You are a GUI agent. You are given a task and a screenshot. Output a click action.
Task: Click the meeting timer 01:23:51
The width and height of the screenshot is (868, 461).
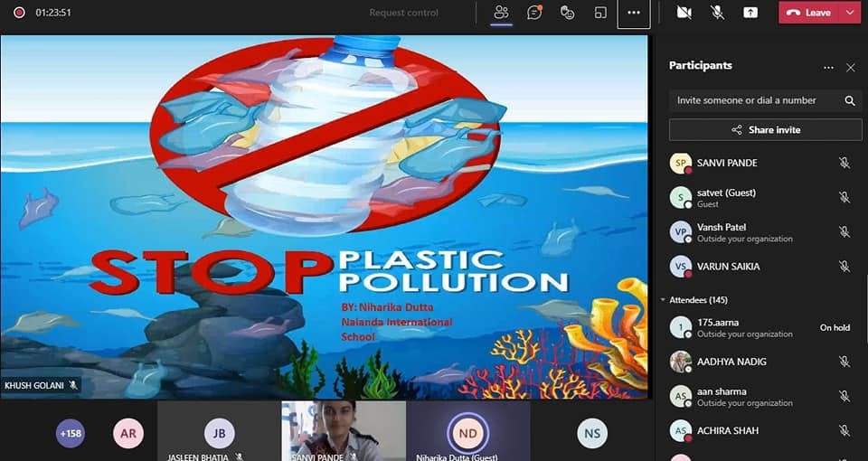tap(53, 13)
